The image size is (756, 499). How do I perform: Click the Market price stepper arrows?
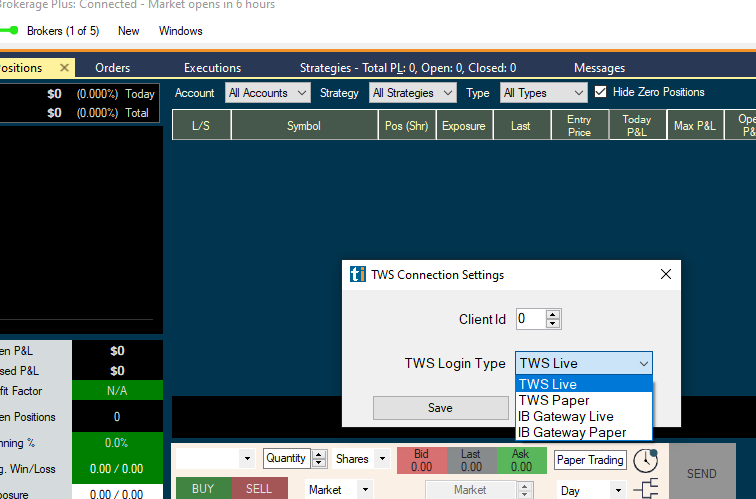point(525,490)
